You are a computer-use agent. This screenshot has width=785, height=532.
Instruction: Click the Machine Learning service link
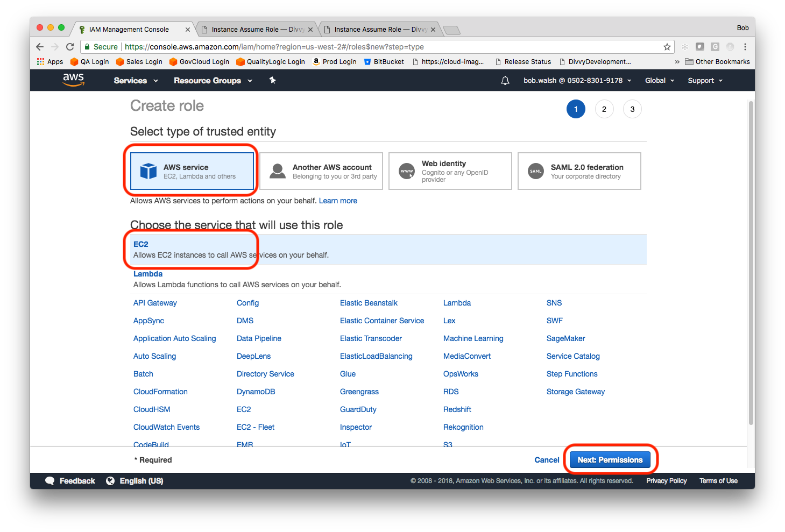[473, 338]
